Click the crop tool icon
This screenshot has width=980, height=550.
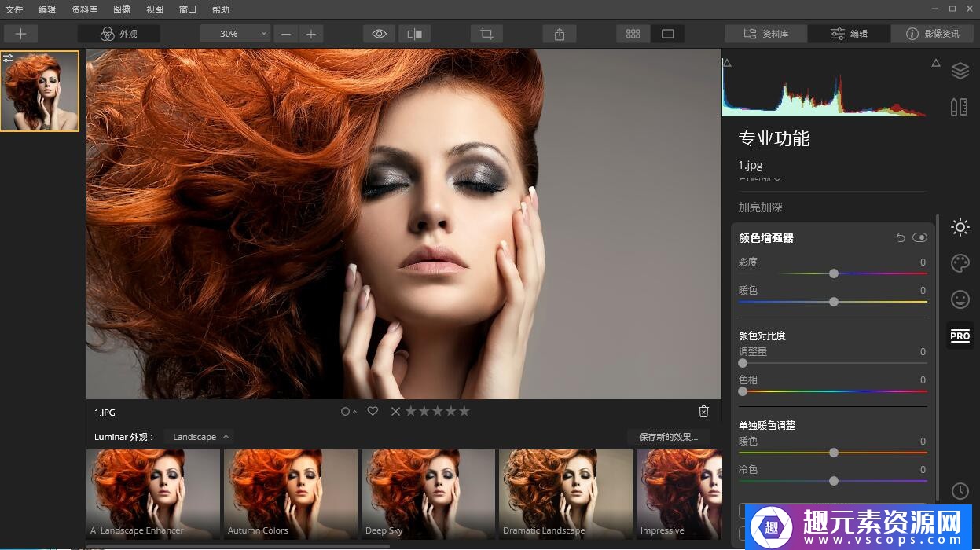click(x=486, y=34)
